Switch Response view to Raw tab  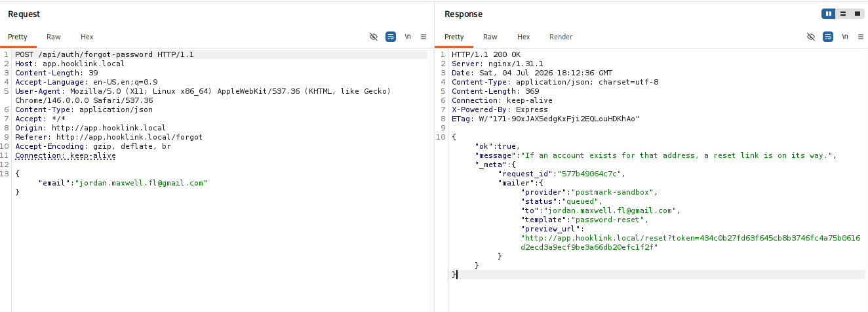[x=490, y=37]
